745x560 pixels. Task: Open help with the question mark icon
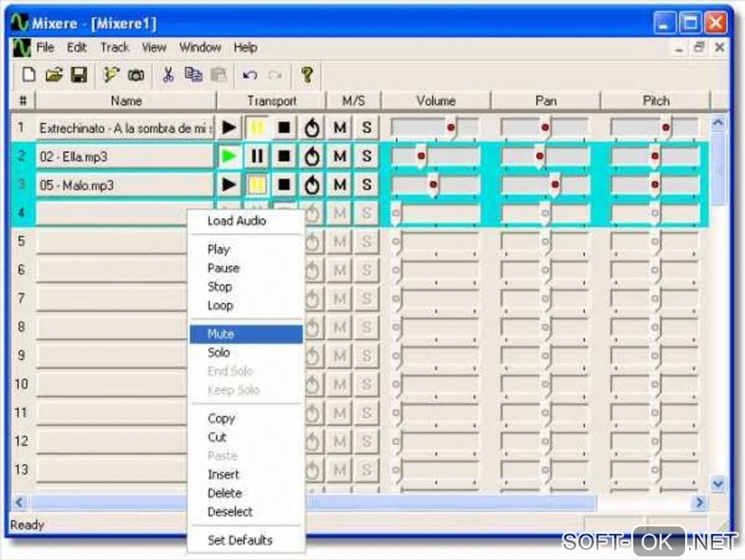click(x=307, y=75)
